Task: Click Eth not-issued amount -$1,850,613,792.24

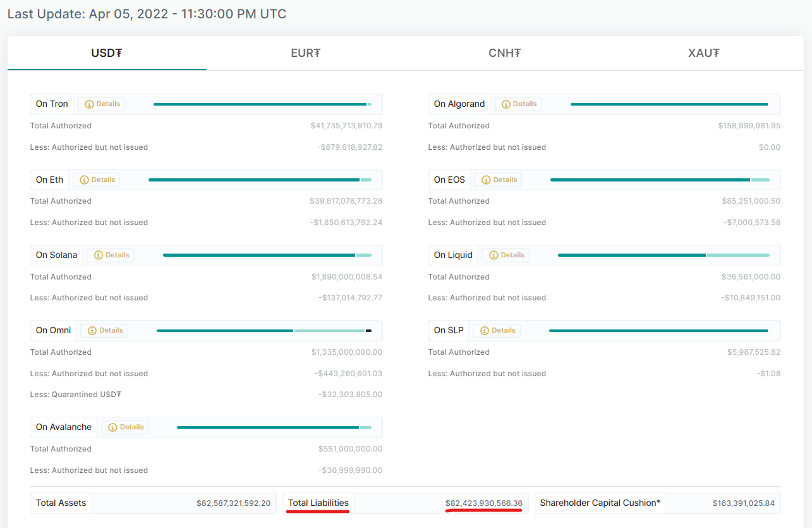Action: click(x=347, y=223)
